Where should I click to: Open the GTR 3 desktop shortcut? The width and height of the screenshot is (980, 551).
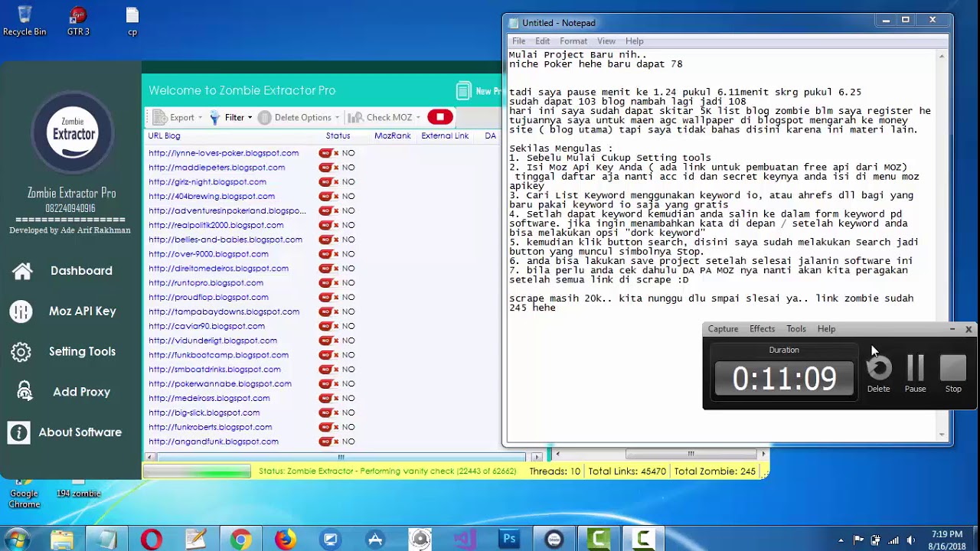(78, 21)
